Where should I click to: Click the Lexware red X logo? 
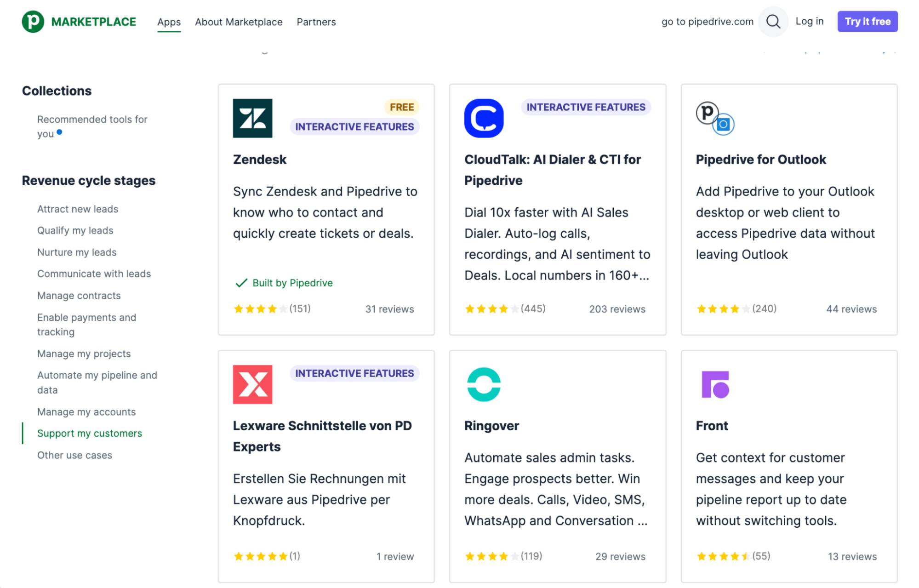(252, 384)
